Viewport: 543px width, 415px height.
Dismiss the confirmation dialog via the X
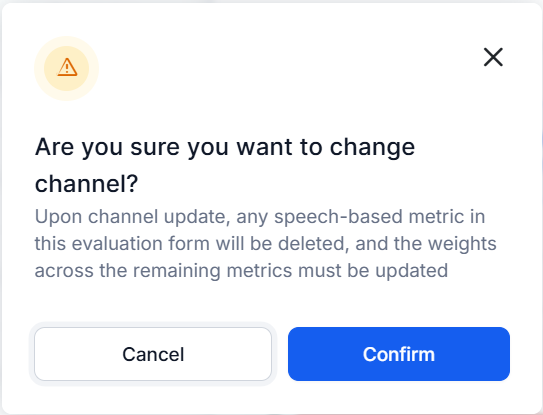(493, 57)
